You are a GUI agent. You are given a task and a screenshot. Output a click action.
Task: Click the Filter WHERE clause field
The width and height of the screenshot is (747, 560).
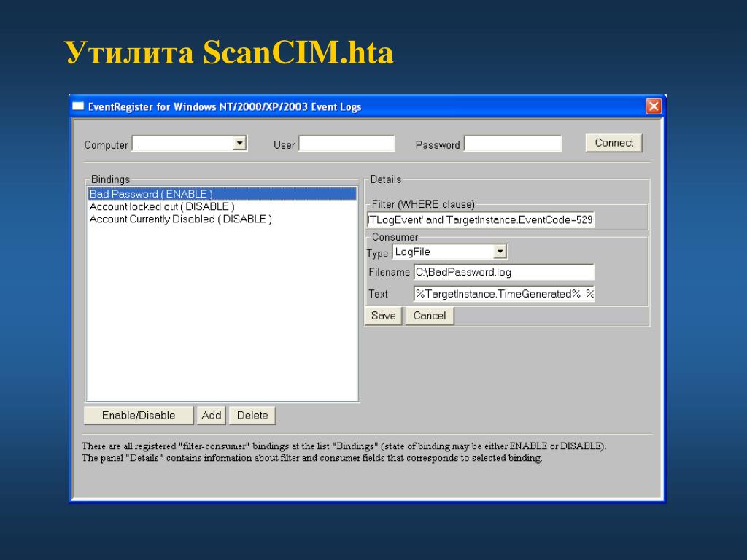[481, 219]
